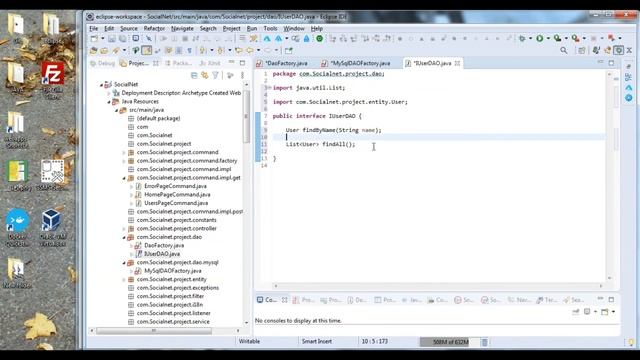Open the Refactor menu

coord(154,29)
